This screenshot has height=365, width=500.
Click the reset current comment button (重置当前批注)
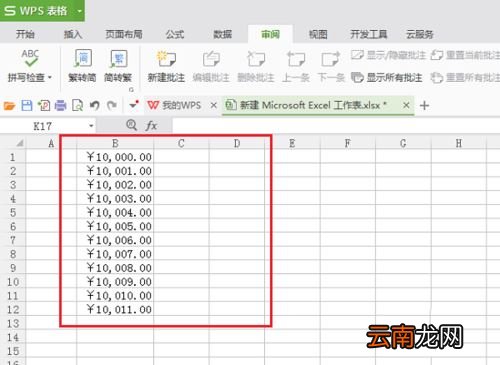465,55
